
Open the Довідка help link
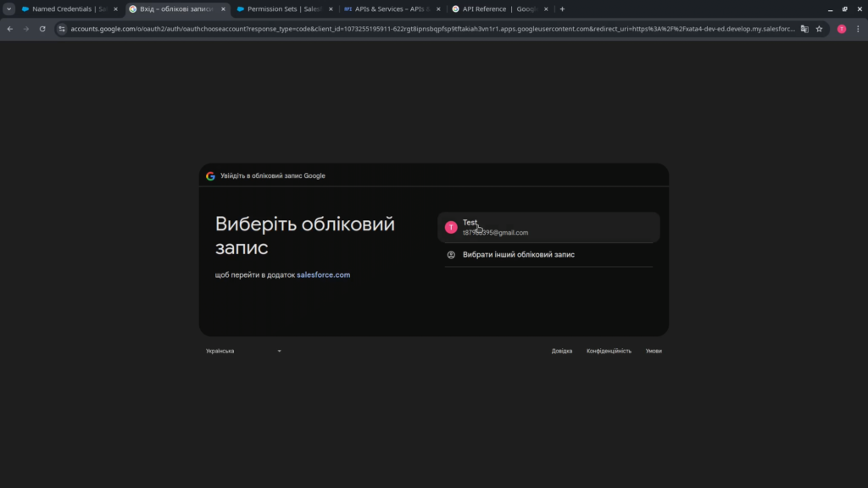[562, 351]
